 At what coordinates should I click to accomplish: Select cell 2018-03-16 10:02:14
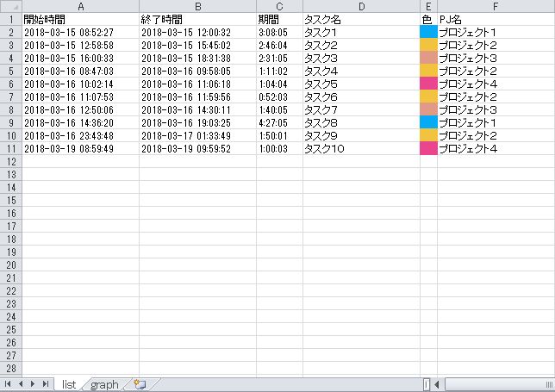click(x=81, y=84)
